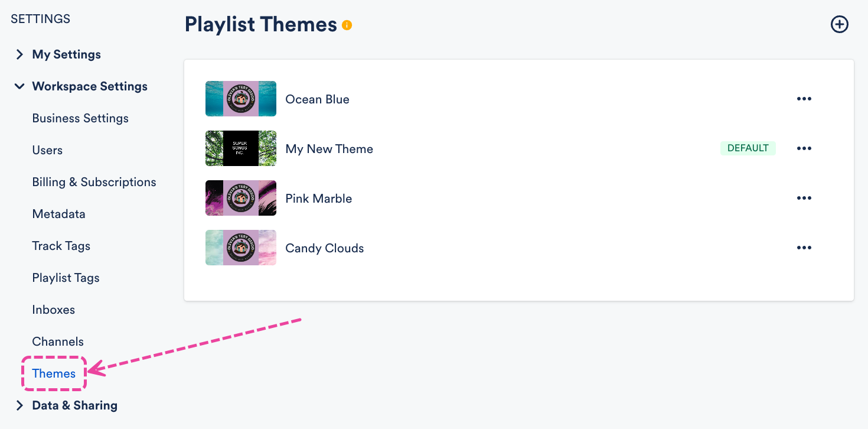
Task: Open the Track Tags page
Action: tap(61, 246)
